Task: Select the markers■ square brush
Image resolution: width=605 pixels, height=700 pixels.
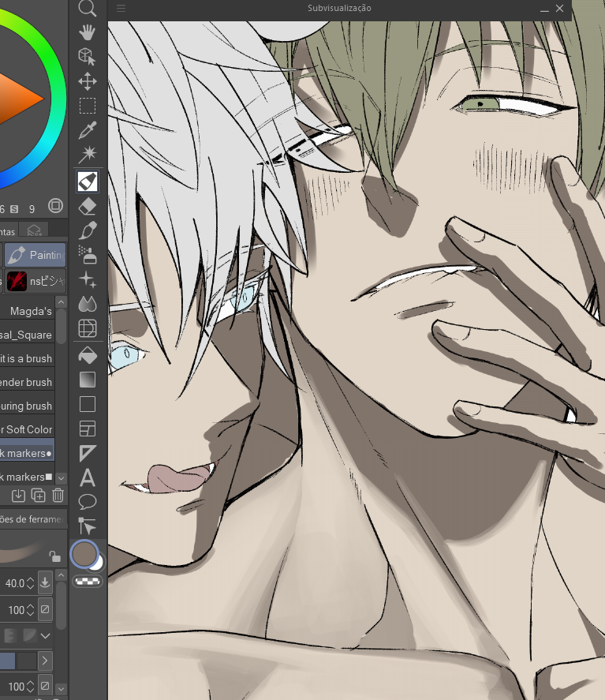Action: tap(28, 477)
